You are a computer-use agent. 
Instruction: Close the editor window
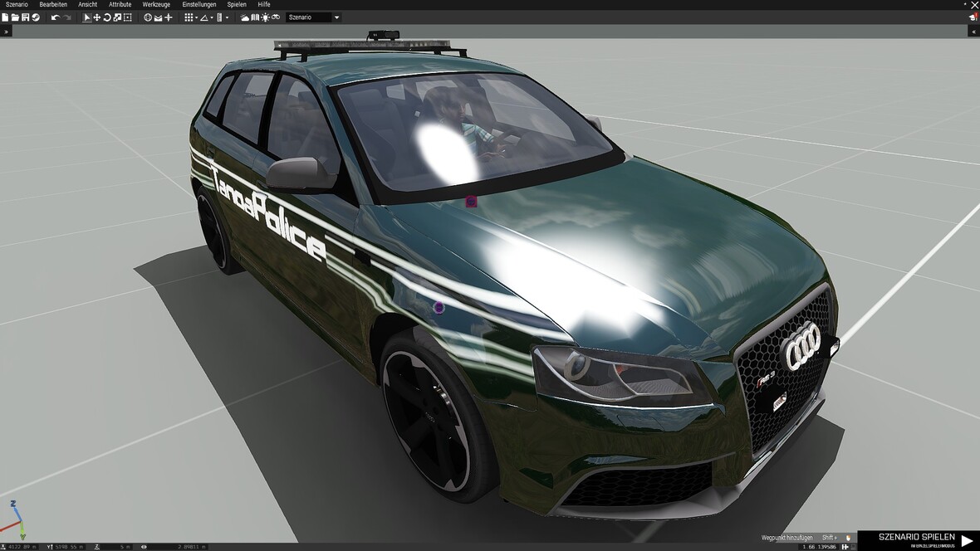[974, 4]
